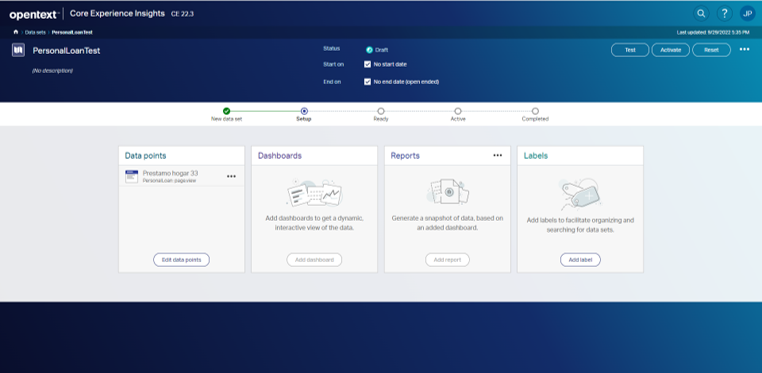Click the opentext logo

[34, 15]
